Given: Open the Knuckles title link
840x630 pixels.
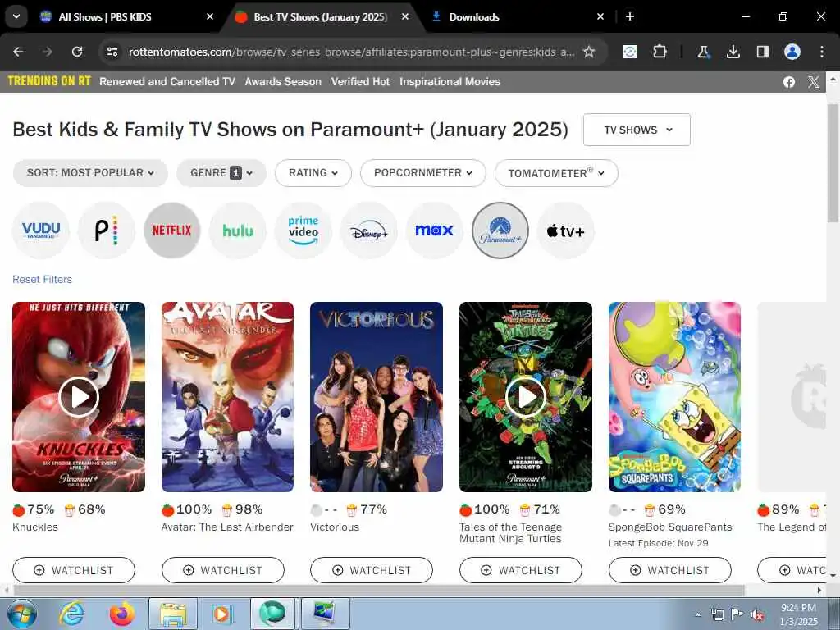Looking at the screenshot, I should tap(35, 527).
